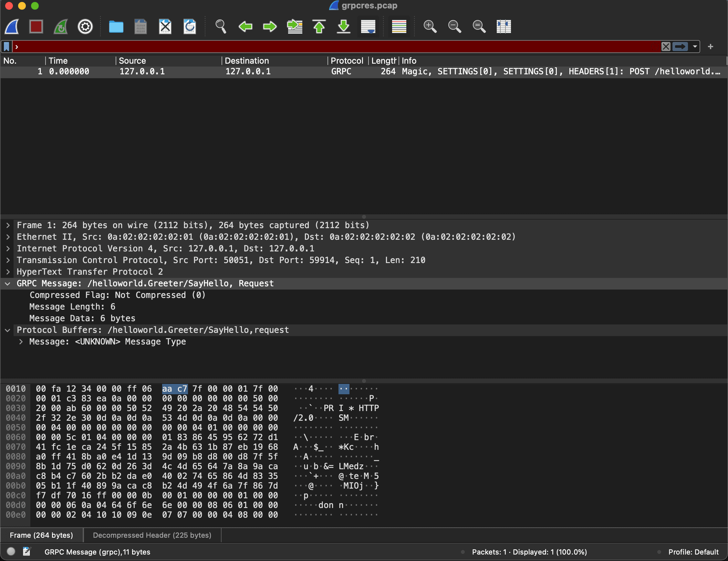728x561 pixels.
Task: Open a capture file folder icon
Action: coord(116,26)
